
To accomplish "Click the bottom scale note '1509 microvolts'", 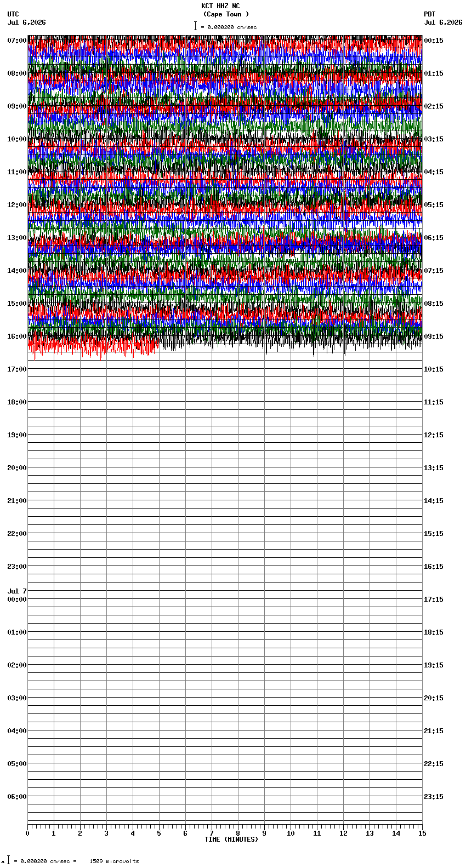I will click(x=114, y=861).
